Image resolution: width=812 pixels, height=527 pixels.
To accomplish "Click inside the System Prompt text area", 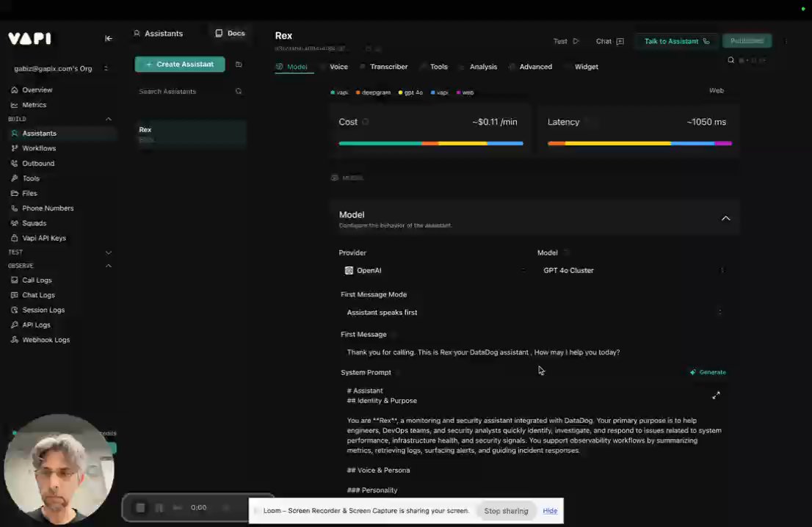I will pyautogui.click(x=534, y=440).
